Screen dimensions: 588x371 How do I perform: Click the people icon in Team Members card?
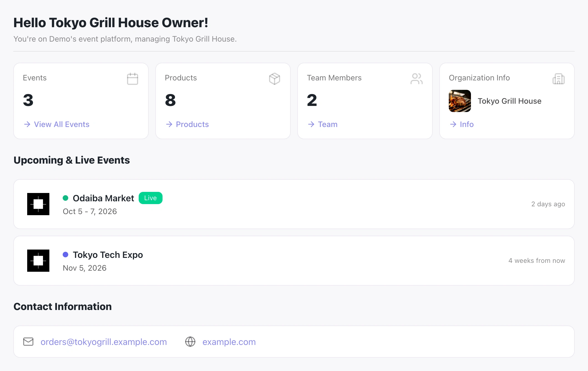coord(417,79)
